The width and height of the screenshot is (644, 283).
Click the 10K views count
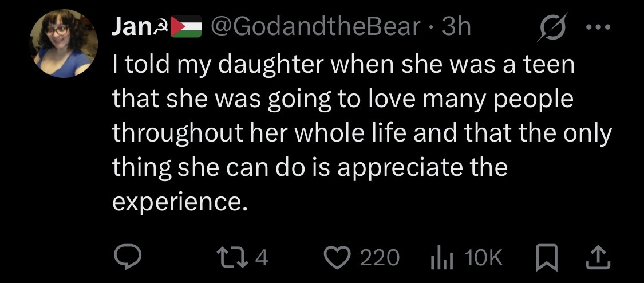485,258
